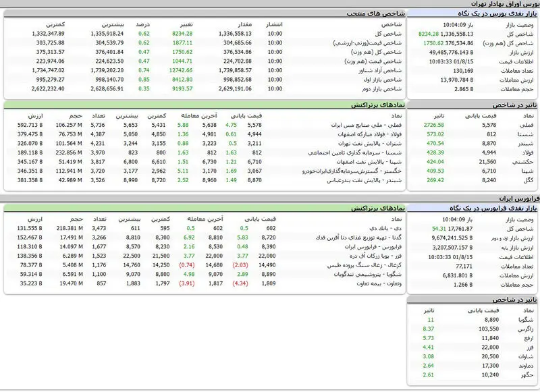540x392 pixels.
Task: Click 'زاگرس' in Farabourse index impact list
Action: [x=526, y=329]
